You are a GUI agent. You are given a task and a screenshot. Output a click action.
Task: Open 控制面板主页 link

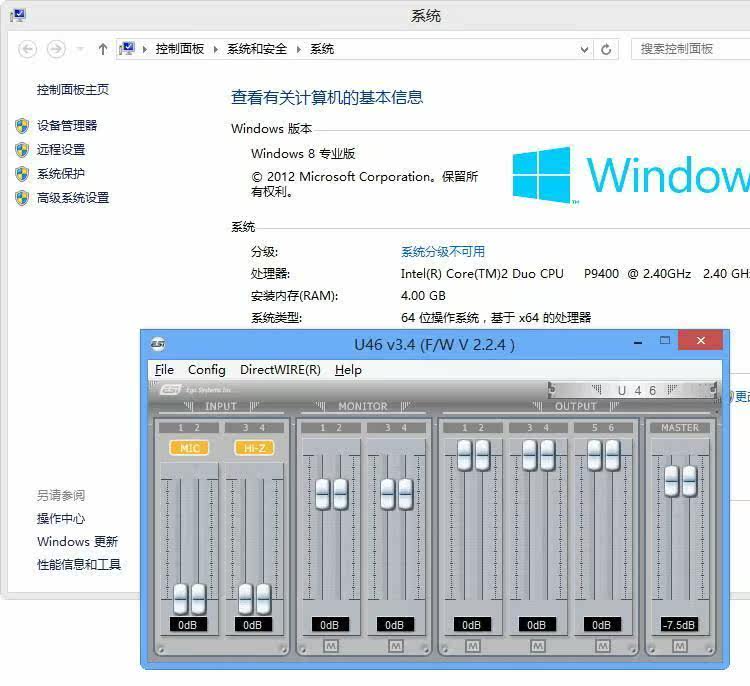point(73,89)
